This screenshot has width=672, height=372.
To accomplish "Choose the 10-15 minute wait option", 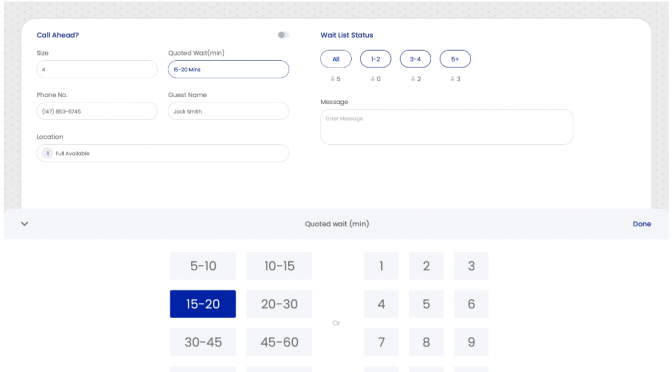I will 279,266.
